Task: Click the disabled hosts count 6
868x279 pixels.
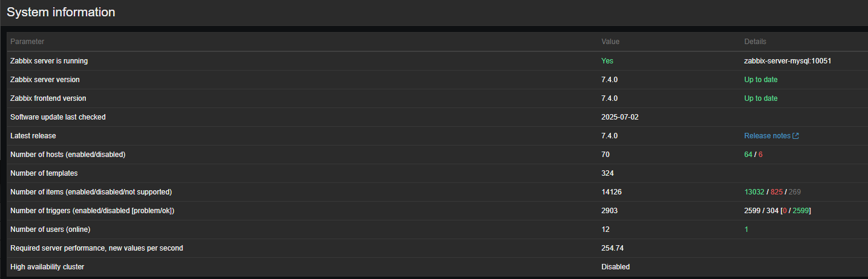Action: [x=760, y=155]
